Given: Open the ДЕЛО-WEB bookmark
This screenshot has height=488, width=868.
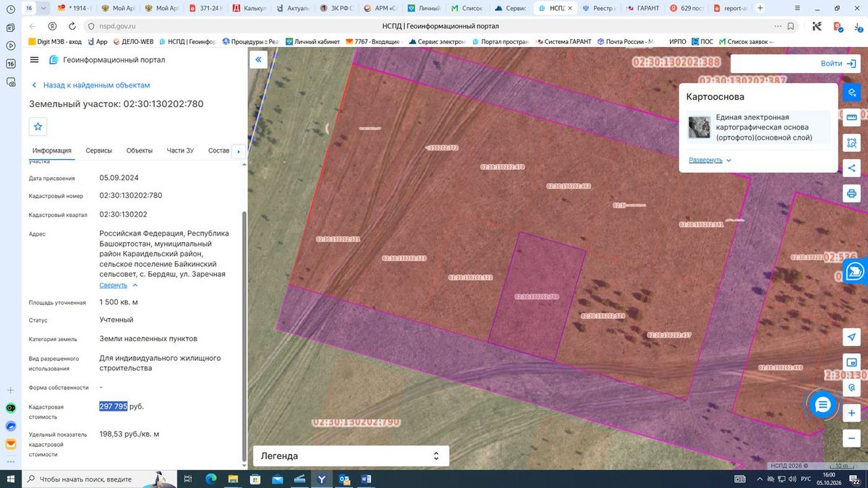Looking at the screenshot, I should coord(132,42).
